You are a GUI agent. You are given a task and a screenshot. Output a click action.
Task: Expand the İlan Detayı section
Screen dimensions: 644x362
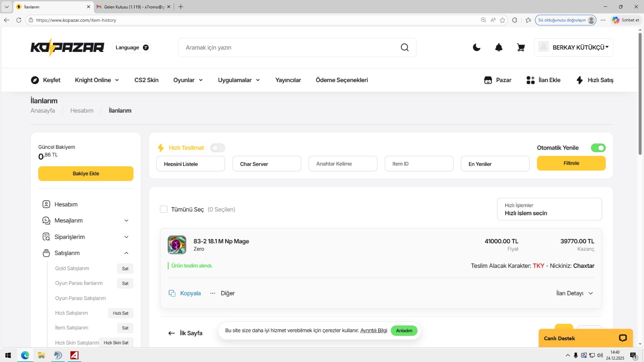click(575, 293)
